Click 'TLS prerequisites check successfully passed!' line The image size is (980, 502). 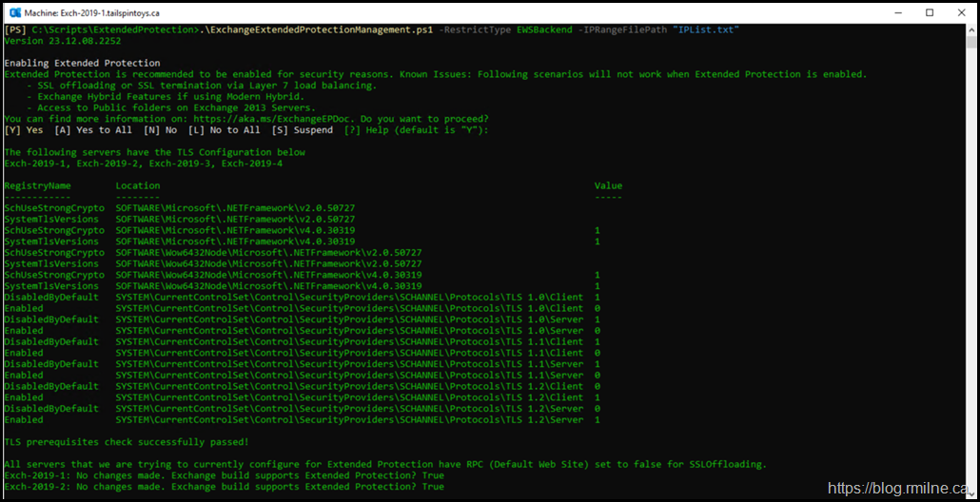pyautogui.click(x=127, y=442)
